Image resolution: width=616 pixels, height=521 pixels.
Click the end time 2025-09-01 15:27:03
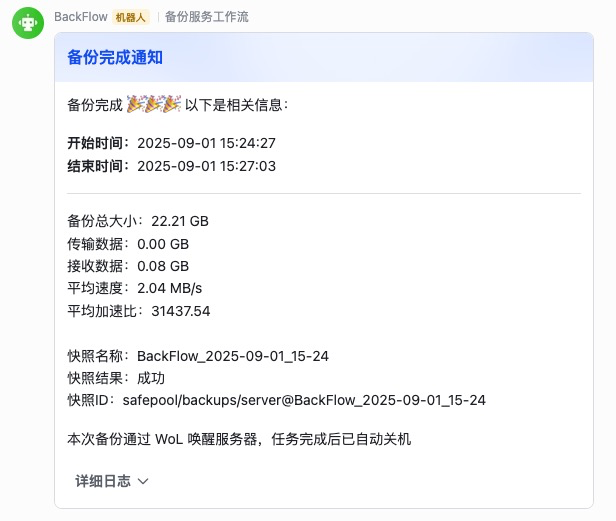click(x=206, y=166)
